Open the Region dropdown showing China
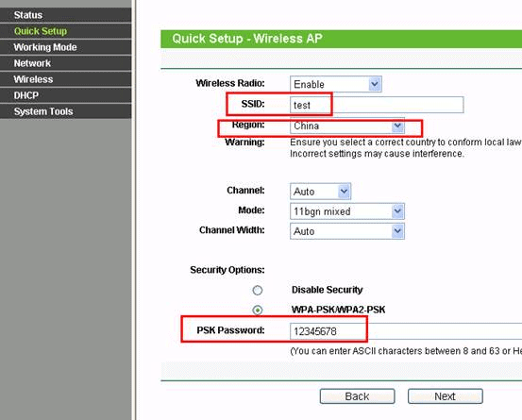 click(x=347, y=126)
